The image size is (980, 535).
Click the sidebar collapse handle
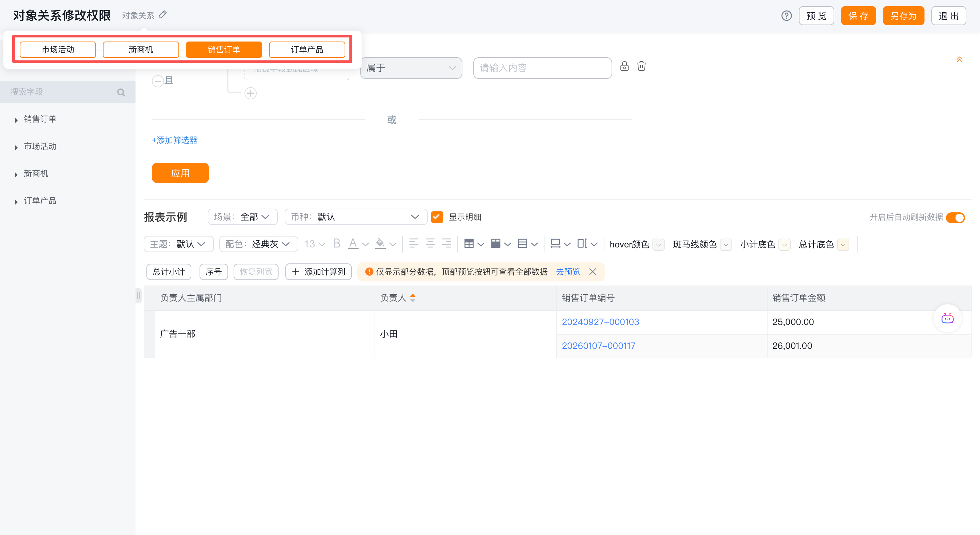139,296
